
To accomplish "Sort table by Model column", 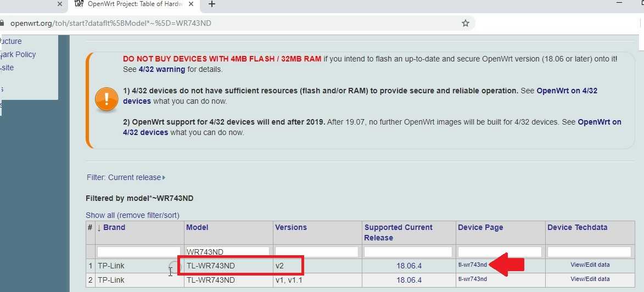I will tap(197, 228).
